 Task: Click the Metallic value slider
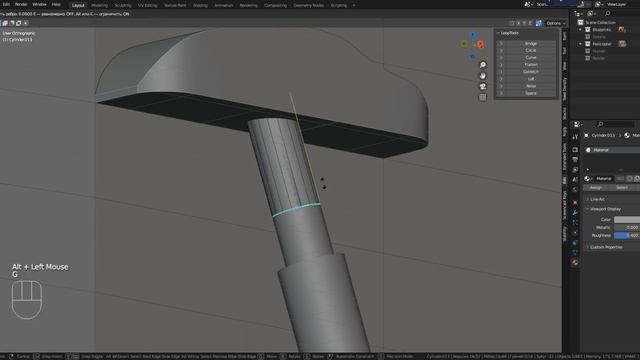(627, 227)
